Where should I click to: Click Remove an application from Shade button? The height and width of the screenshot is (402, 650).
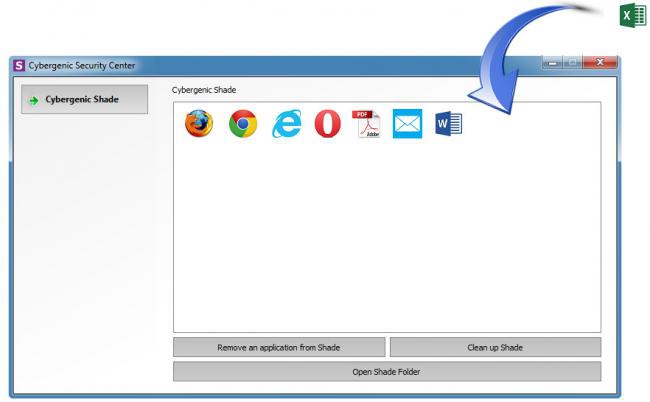pos(279,347)
